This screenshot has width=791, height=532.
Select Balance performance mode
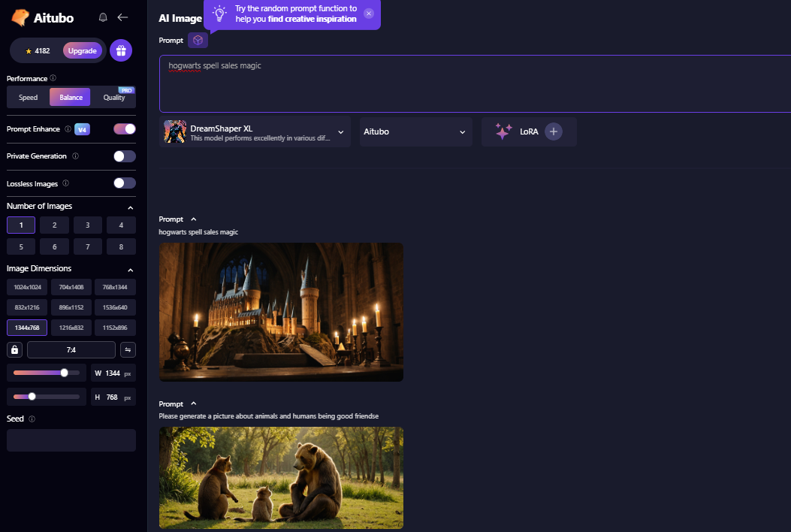coord(70,98)
